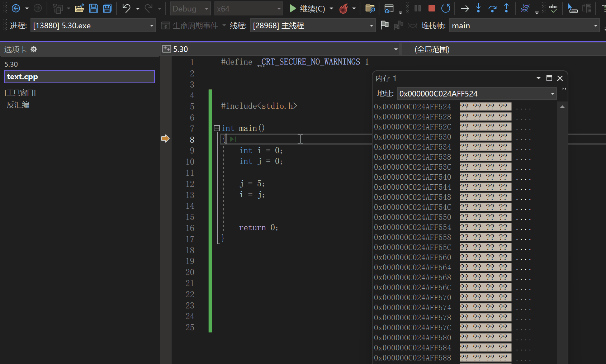Click the 内存 1 window title
Viewport: 606px width, 364px height.
pos(386,78)
